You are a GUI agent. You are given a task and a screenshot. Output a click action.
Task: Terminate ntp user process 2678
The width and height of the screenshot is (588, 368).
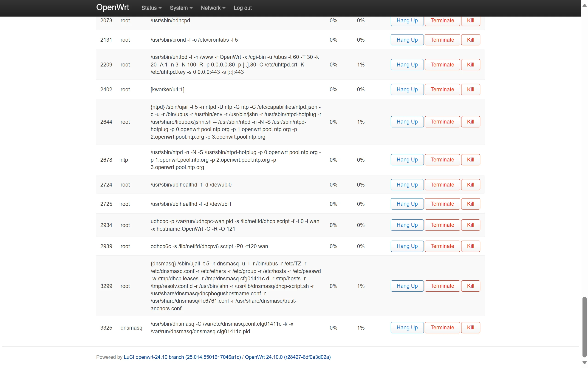pyautogui.click(x=442, y=160)
